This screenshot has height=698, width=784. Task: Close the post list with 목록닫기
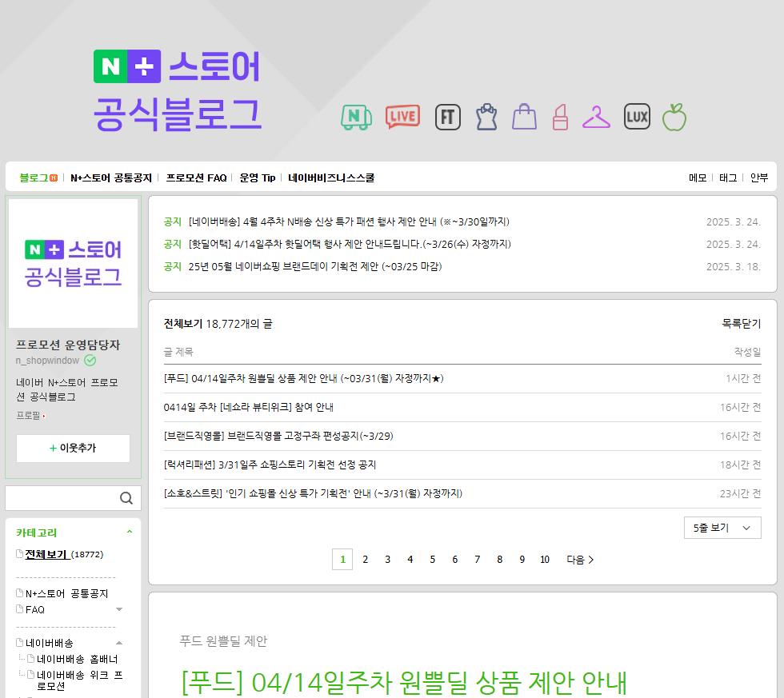click(741, 324)
